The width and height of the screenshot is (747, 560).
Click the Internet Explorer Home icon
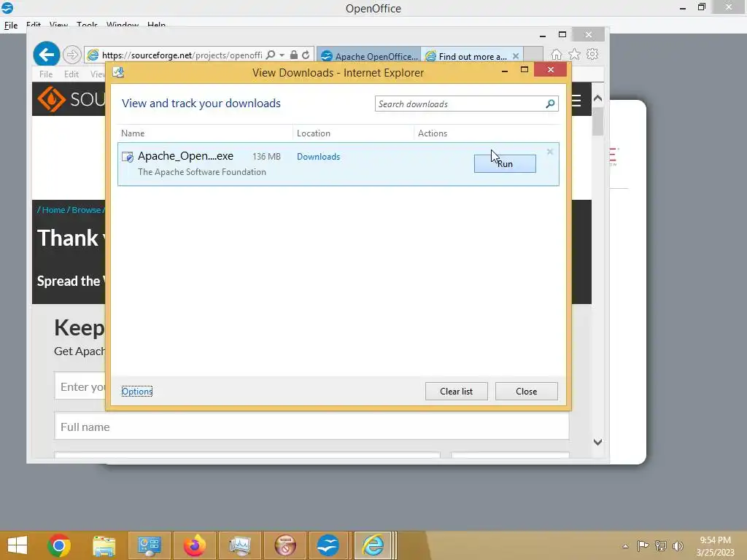(557, 54)
